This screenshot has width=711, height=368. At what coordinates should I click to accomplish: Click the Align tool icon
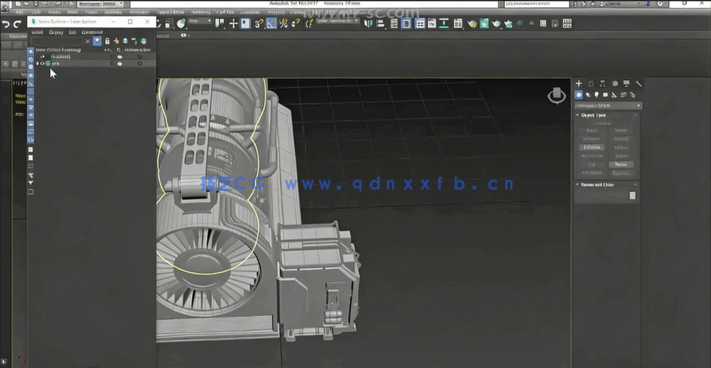click(381, 24)
